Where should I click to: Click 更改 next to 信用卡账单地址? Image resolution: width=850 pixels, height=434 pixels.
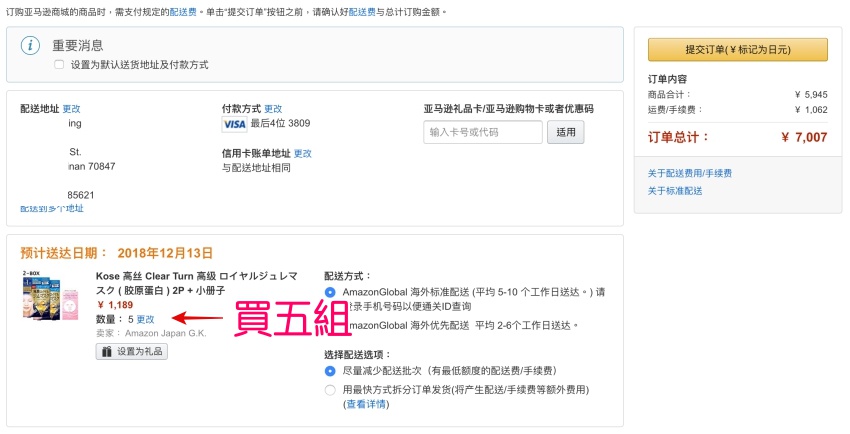click(x=302, y=154)
